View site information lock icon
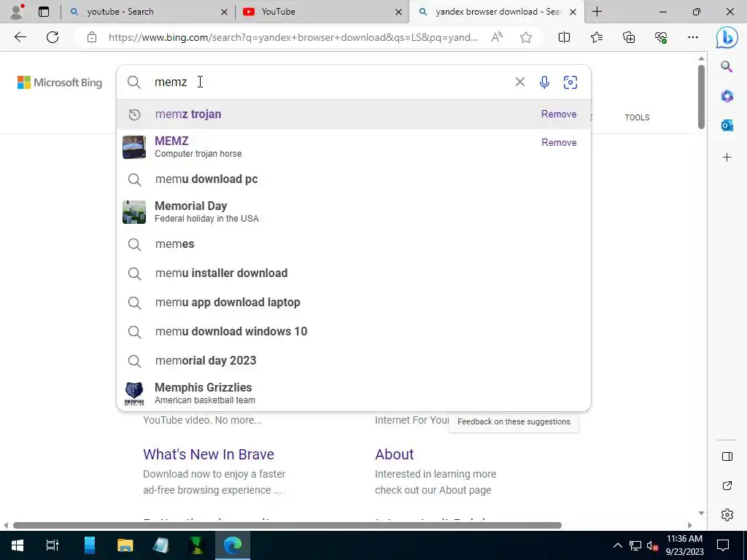This screenshot has width=747, height=560. 92,37
